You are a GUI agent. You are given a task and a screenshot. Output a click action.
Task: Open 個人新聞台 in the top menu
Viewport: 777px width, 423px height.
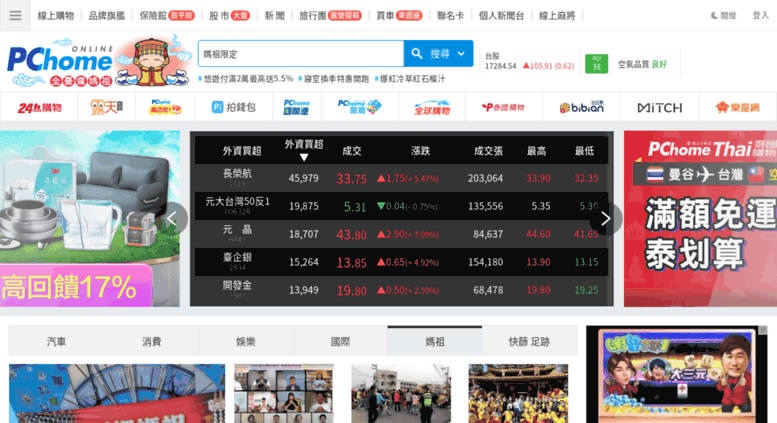[x=501, y=15]
